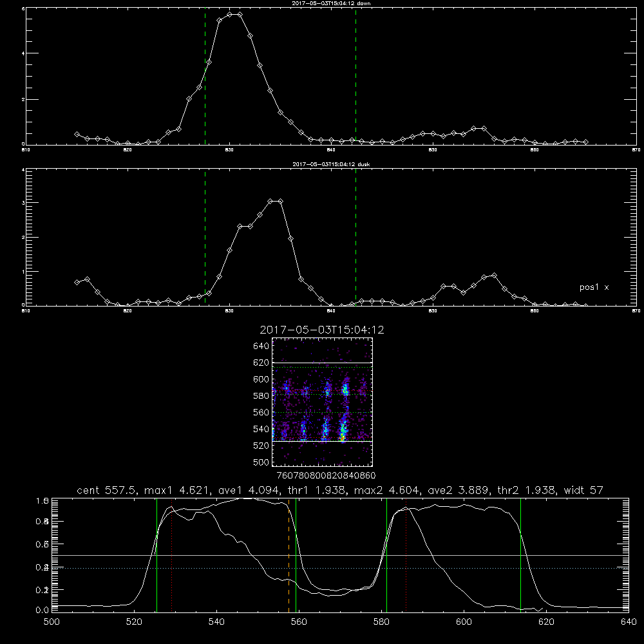Click the spectral image y-axis label '540'
This screenshot has width=644, height=644.
point(261,429)
